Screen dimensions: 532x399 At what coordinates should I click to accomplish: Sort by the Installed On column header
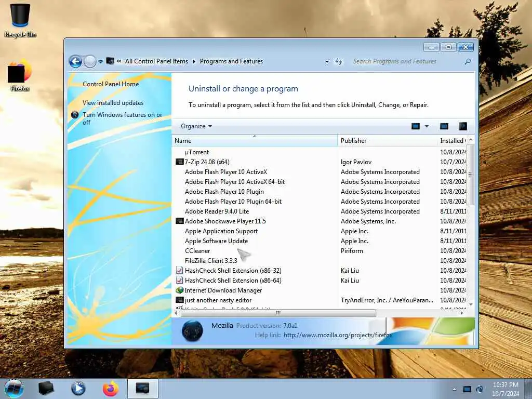[453, 140]
